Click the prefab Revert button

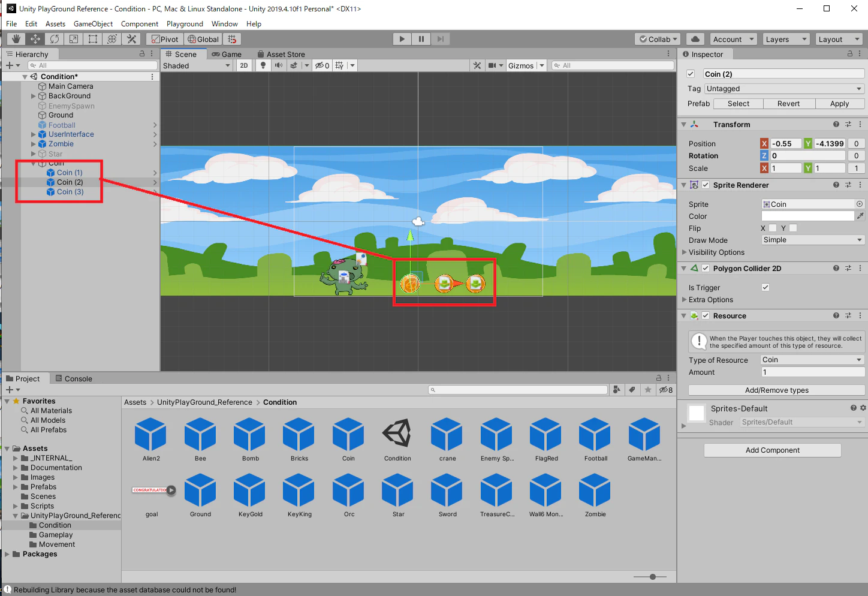point(789,104)
